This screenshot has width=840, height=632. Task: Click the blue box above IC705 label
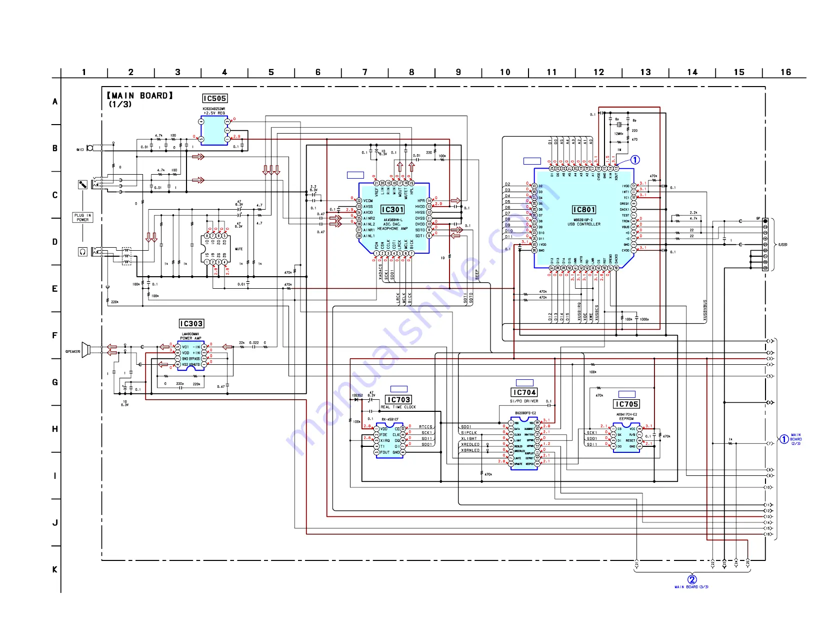pyautogui.click(x=627, y=394)
